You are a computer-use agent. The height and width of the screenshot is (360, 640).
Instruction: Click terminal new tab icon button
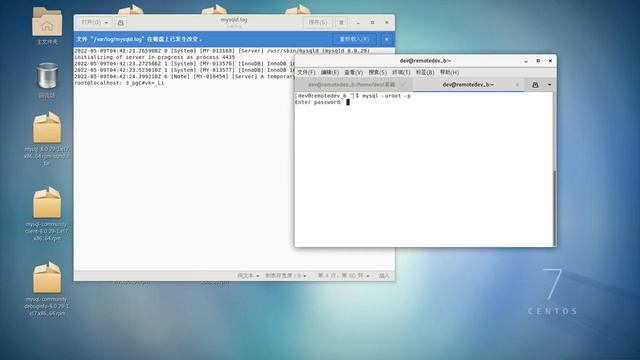pyautogui.click(x=535, y=84)
